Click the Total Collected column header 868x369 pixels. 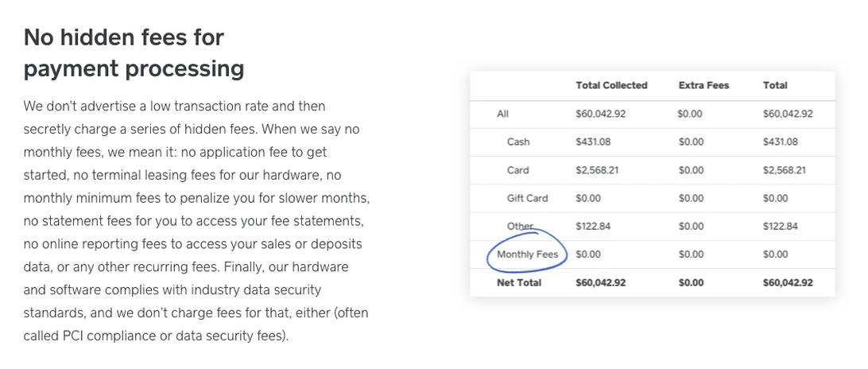coord(611,85)
